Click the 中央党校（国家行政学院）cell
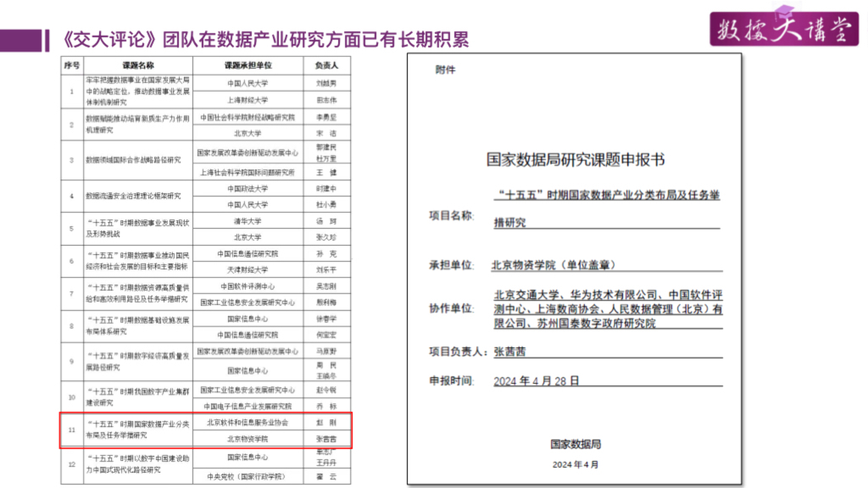The width and height of the screenshot is (868, 488). 248,476
